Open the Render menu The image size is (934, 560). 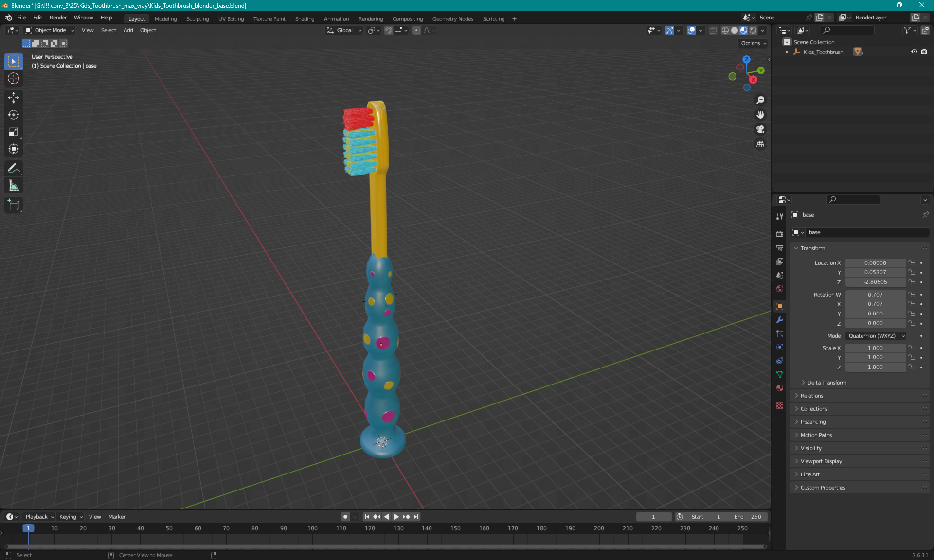(58, 17)
